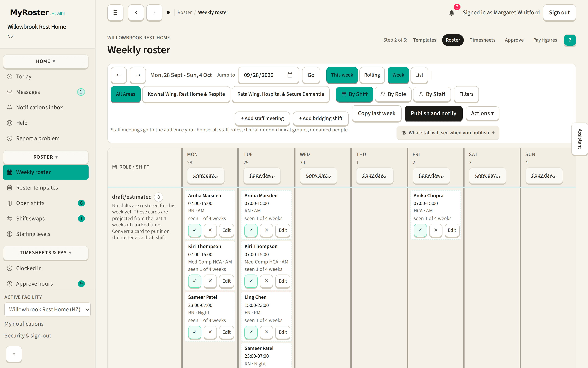
Task: Go to next week with right arrow
Action: tap(138, 75)
